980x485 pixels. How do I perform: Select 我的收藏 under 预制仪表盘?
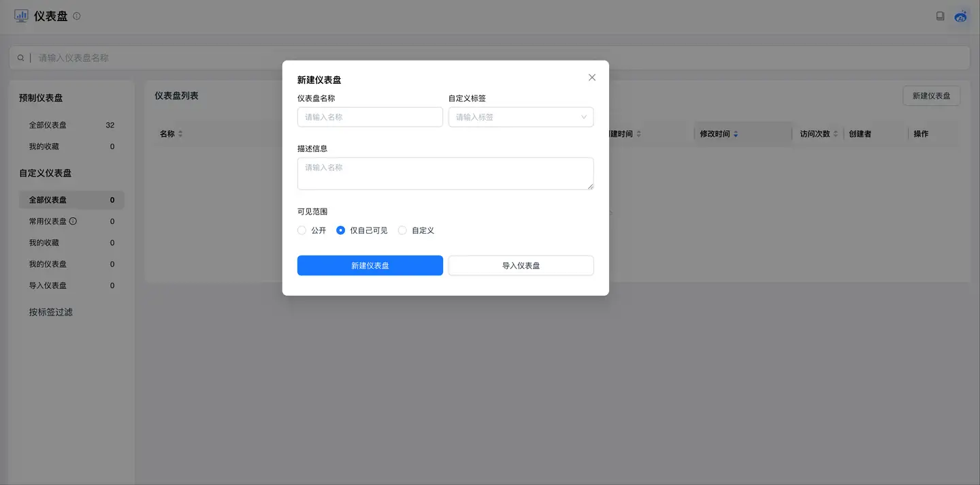(x=44, y=146)
